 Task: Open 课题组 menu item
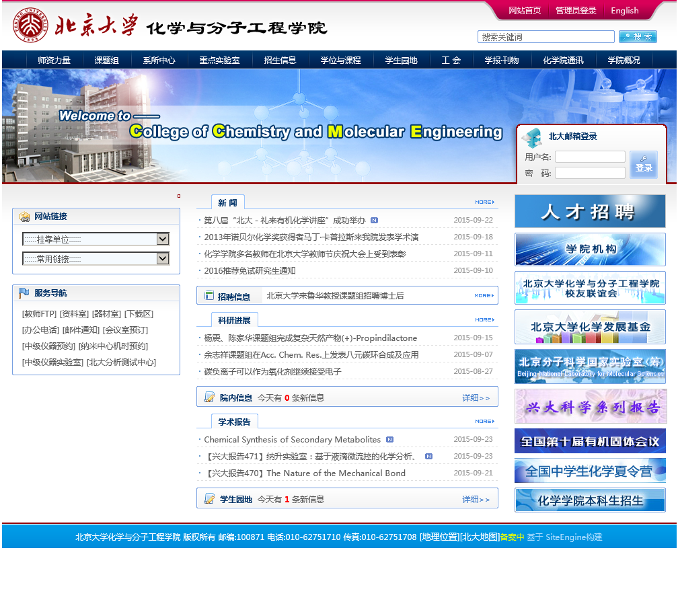(106, 60)
